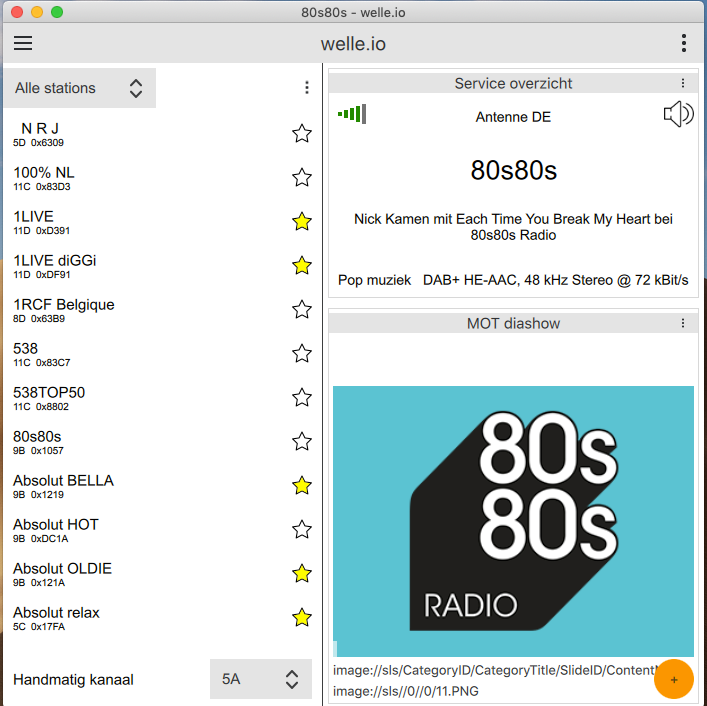Click the Nick Kamen now-playing text
707x706 pixels.
pos(513,227)
